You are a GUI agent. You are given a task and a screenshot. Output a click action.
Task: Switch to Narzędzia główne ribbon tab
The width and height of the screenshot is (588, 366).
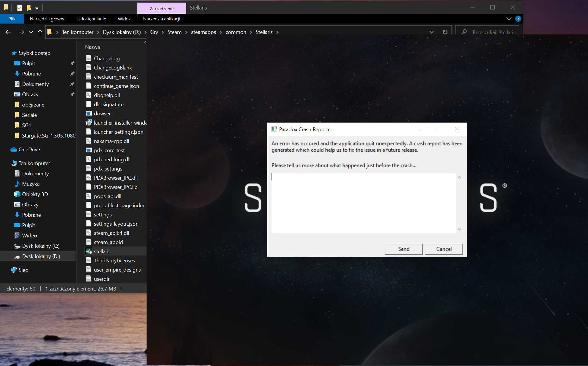(x=48, y=19)
